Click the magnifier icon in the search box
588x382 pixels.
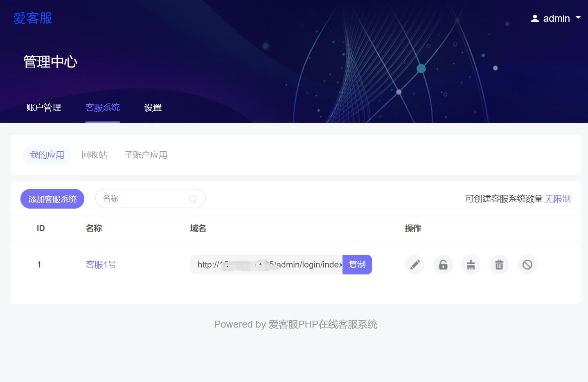tap(192, 198)
